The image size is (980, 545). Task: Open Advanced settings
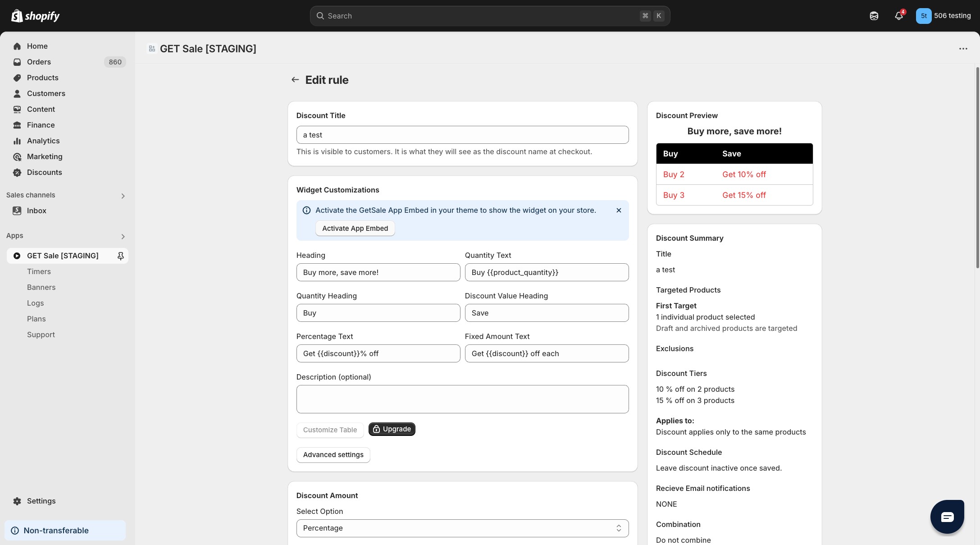point(333,455)
